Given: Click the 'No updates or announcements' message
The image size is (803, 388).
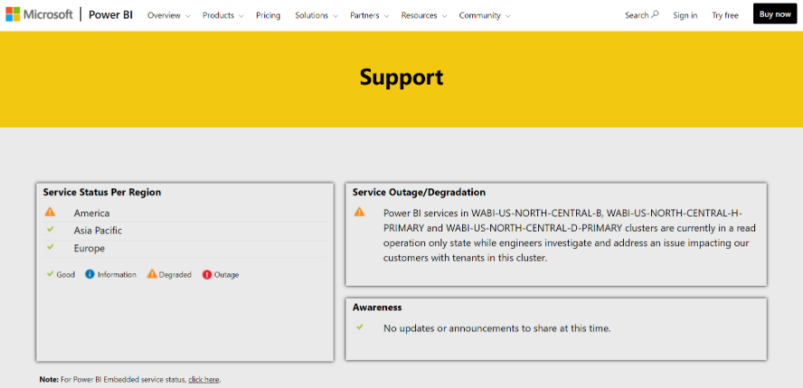Looking at the screenshot, I should click(x=497, y=329).
